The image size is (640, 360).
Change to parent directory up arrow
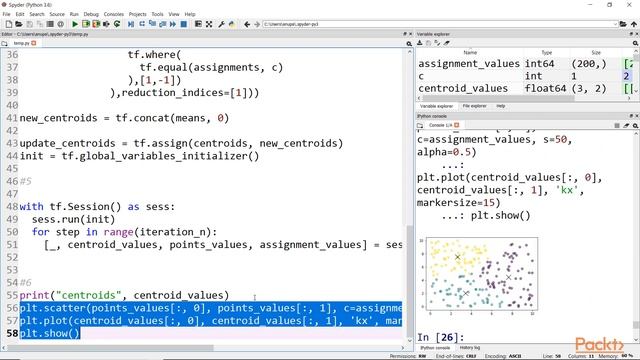tap(633, 24)
